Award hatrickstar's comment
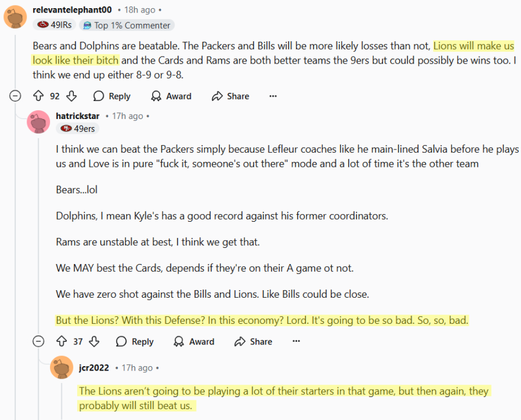The height and width of the screenshot is (420, 521). (194, 342)
